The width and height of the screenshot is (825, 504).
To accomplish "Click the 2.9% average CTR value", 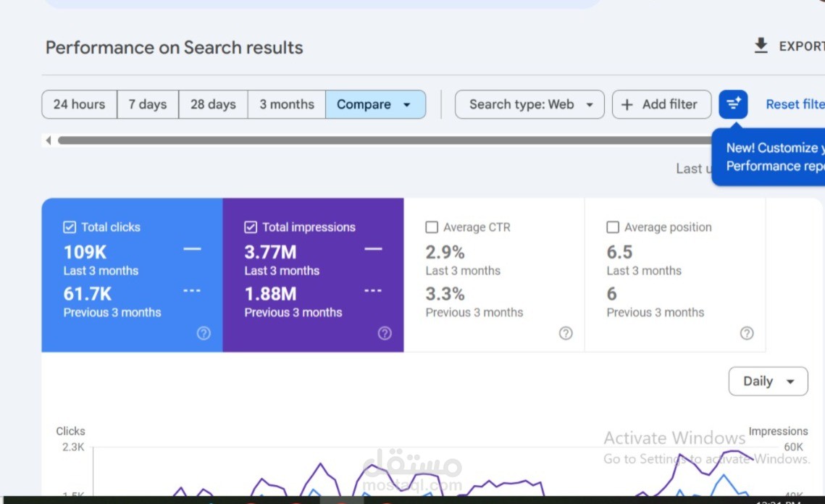I will (x=445, y=252).
